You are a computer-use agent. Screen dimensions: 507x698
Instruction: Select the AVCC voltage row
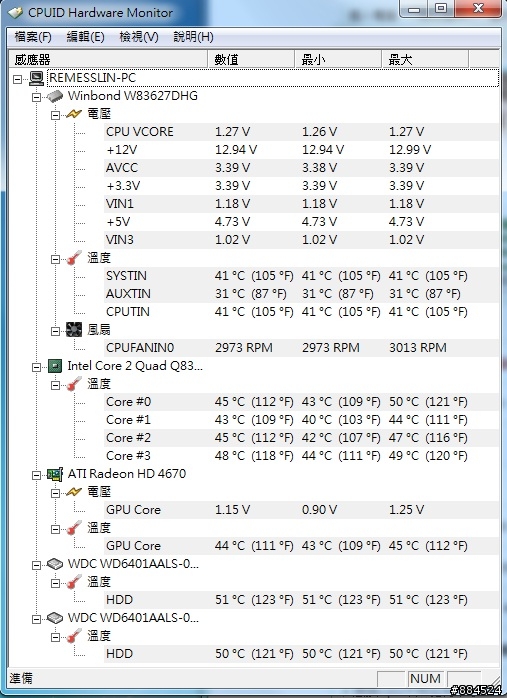(x=301, y=168)
